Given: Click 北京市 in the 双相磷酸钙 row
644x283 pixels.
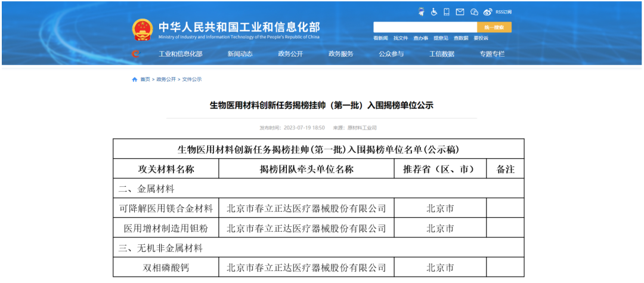Looking at the screenshot, I should (440, 268).
